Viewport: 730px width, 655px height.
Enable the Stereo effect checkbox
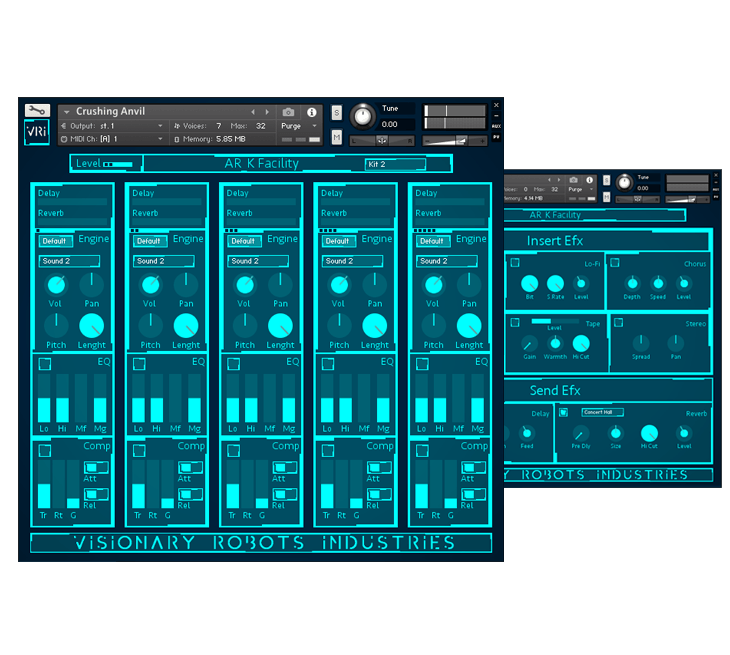pos(619,323)
